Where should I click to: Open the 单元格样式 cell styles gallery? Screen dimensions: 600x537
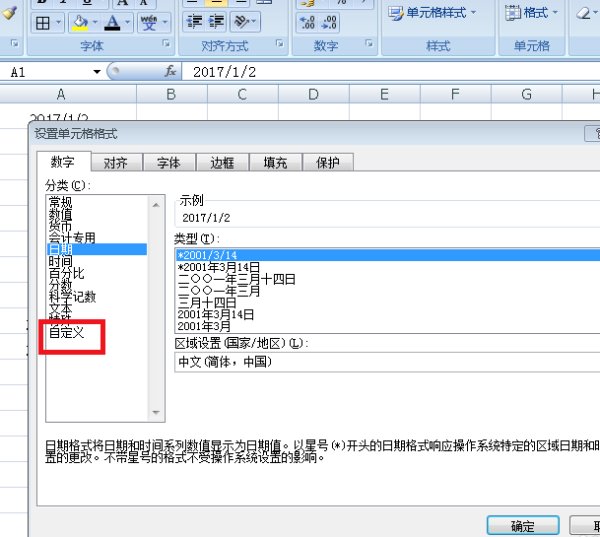(432, 13)
